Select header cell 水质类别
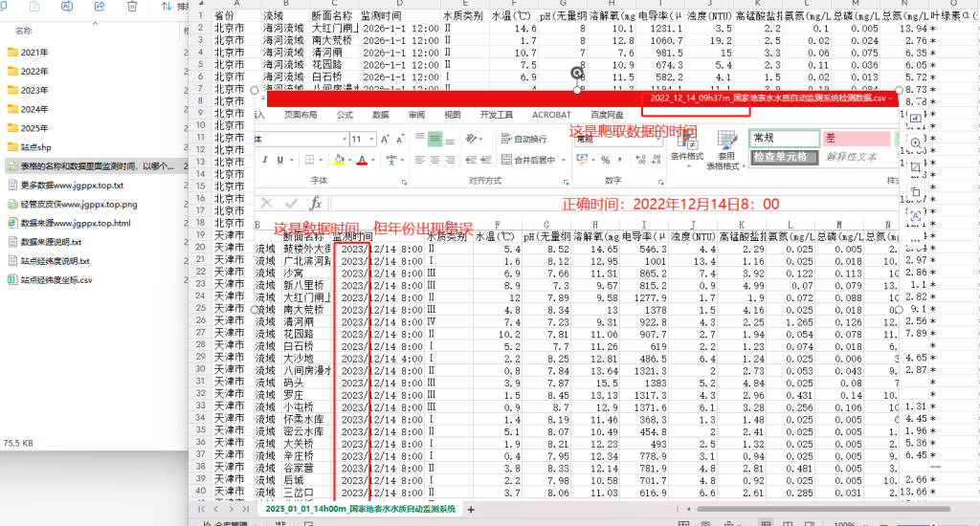 click(x=465, y=15)
